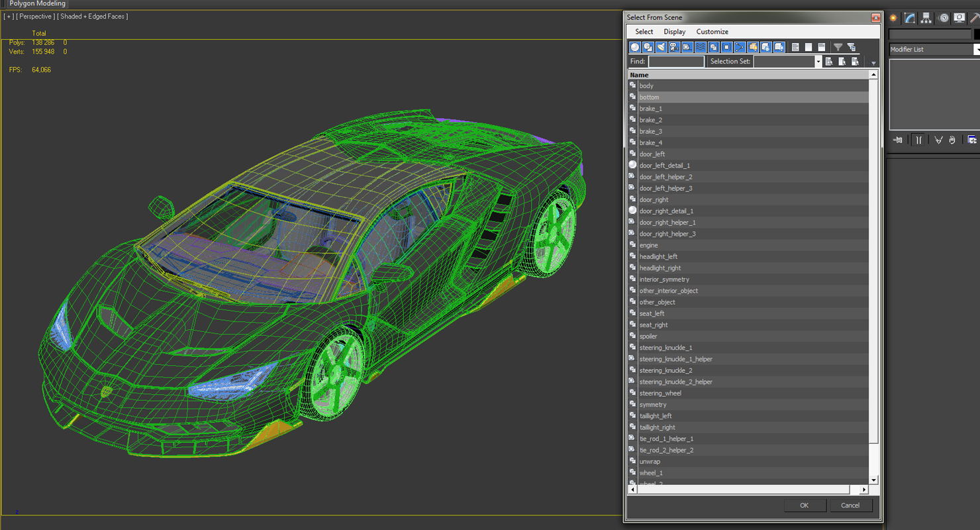Click the Cancel button
980x530 pixels.
(x=850, y=505)
